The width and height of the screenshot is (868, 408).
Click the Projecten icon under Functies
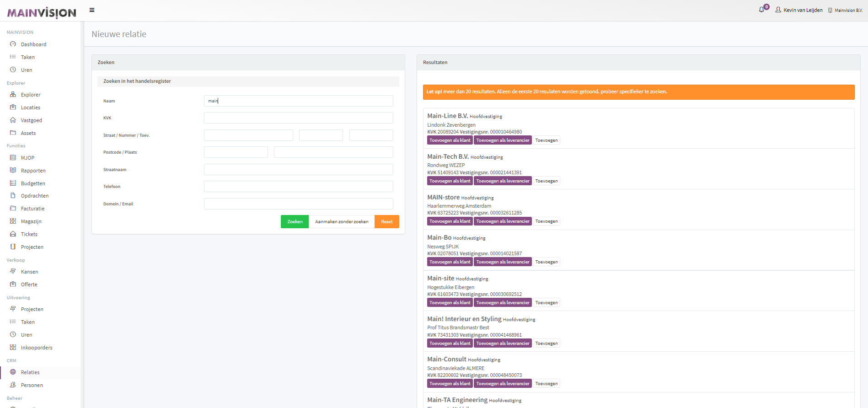(13, 247)
